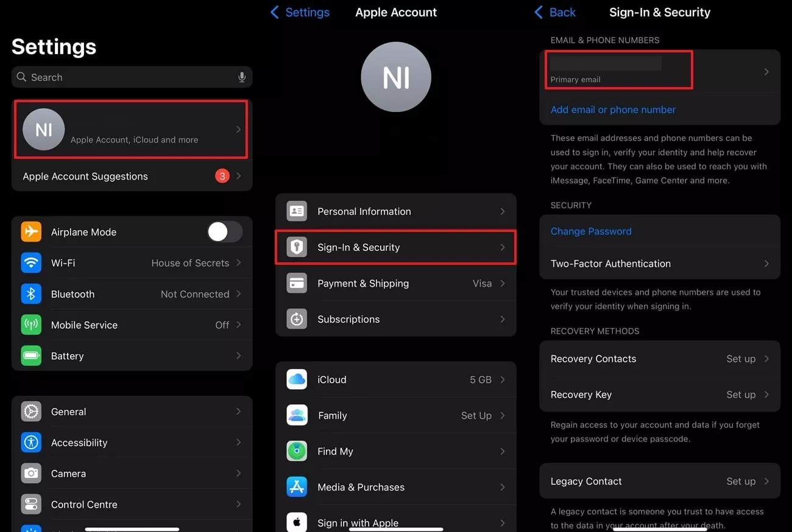Go back to Settings from Apple Account

[x=300, y=12]
